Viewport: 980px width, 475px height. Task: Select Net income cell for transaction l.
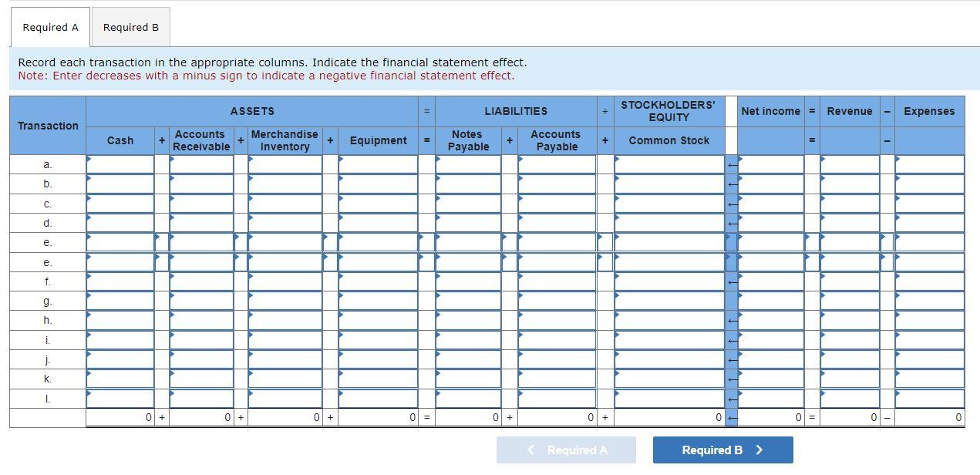pyautogui.click(x=771, y=399)
